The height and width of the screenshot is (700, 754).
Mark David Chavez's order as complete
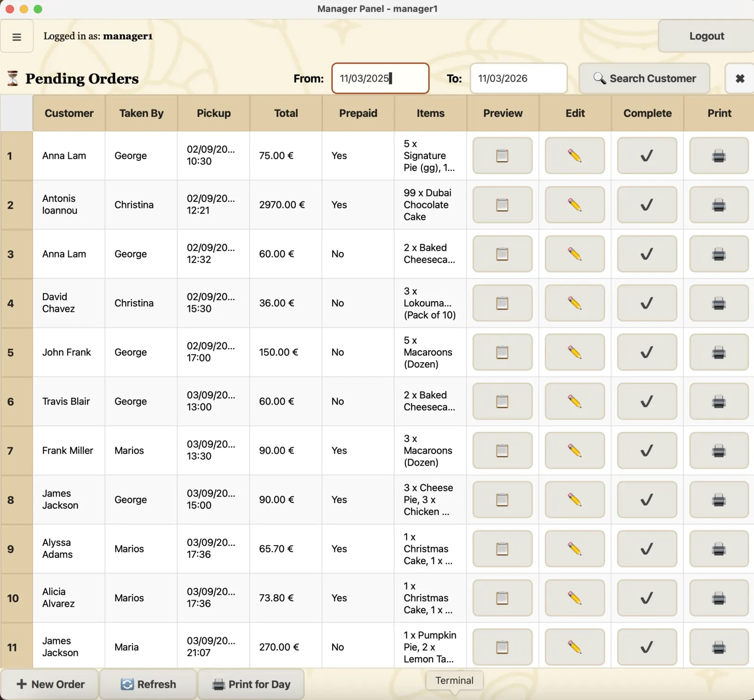647,303
